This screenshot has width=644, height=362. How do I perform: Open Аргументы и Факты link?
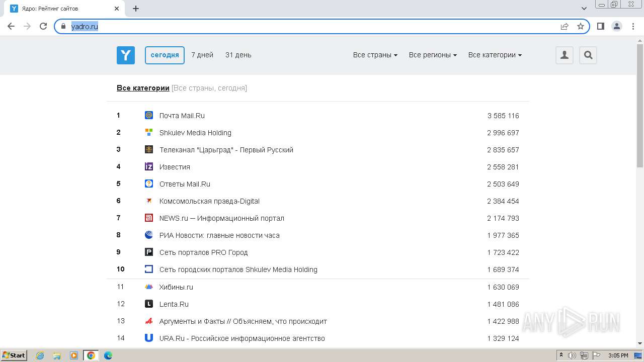[x=244, y=321]
